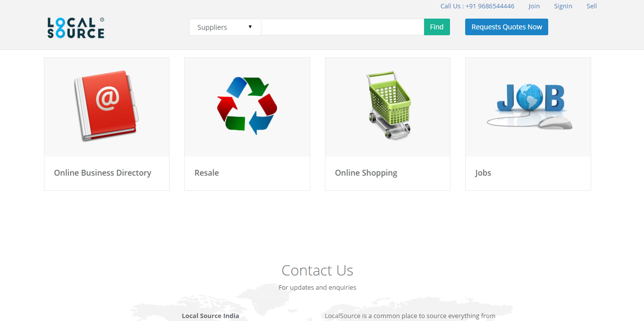Screen dimensions: 644x321
Task: Click the Contact Us heading
Action: (x=317, y=270)
